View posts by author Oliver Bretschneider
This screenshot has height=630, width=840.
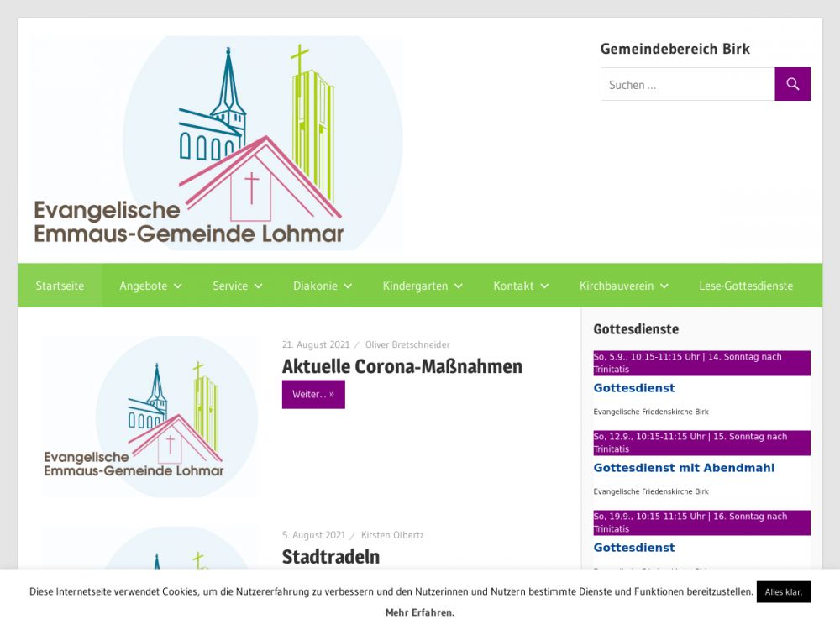(x=407, y=344)
